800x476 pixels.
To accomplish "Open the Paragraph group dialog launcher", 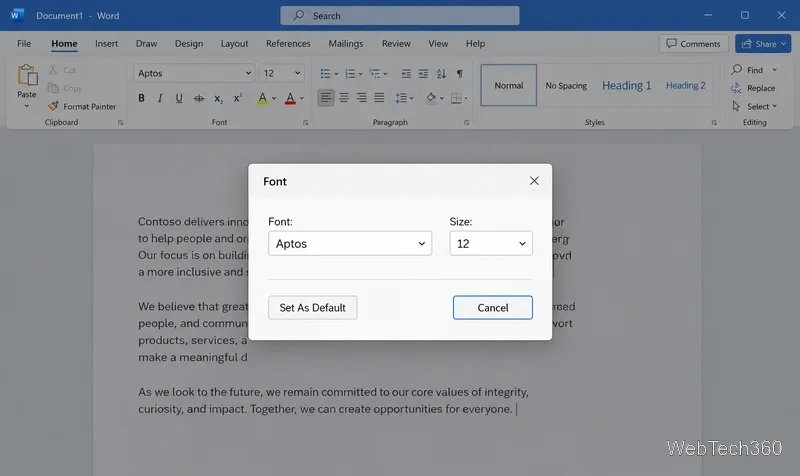I will [466, 122].
